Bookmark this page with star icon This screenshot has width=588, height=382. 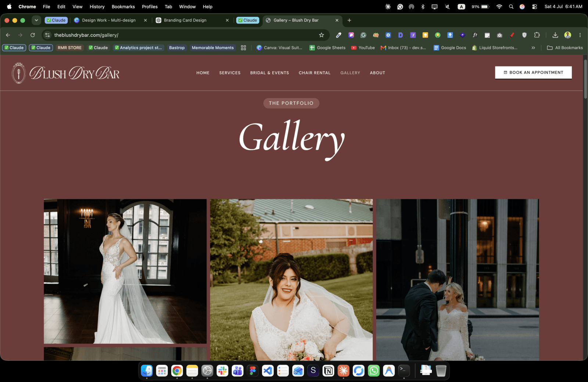[322, 35]
